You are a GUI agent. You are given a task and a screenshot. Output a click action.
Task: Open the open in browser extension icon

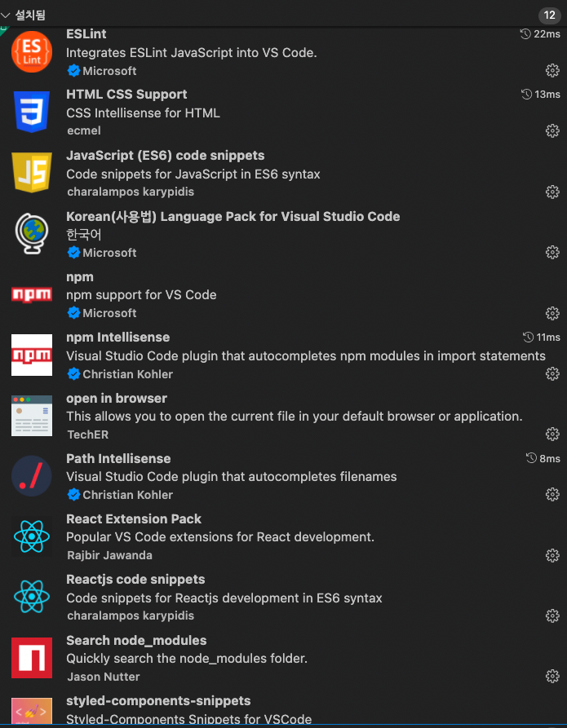pyautogui.click(x=32, y=416)
